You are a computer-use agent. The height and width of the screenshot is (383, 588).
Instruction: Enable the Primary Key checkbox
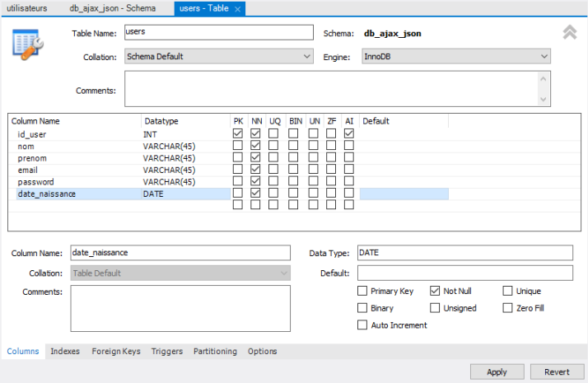(362, 291)
